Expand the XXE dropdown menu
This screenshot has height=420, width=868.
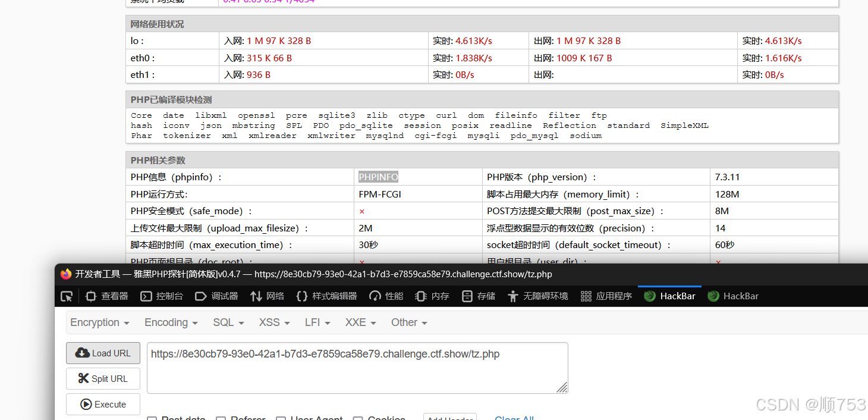click(x=361, y=322)
